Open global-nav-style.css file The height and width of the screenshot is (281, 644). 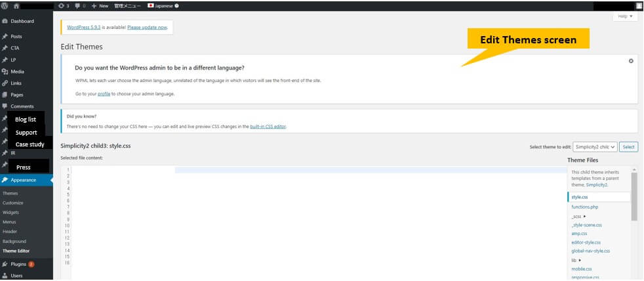pos(591,251)
